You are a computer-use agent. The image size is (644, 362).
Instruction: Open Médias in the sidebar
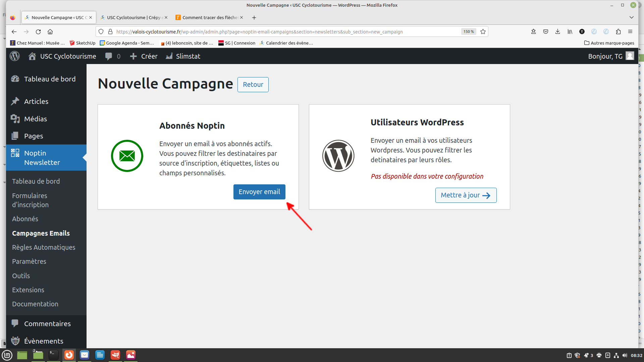tap(46, 119)
